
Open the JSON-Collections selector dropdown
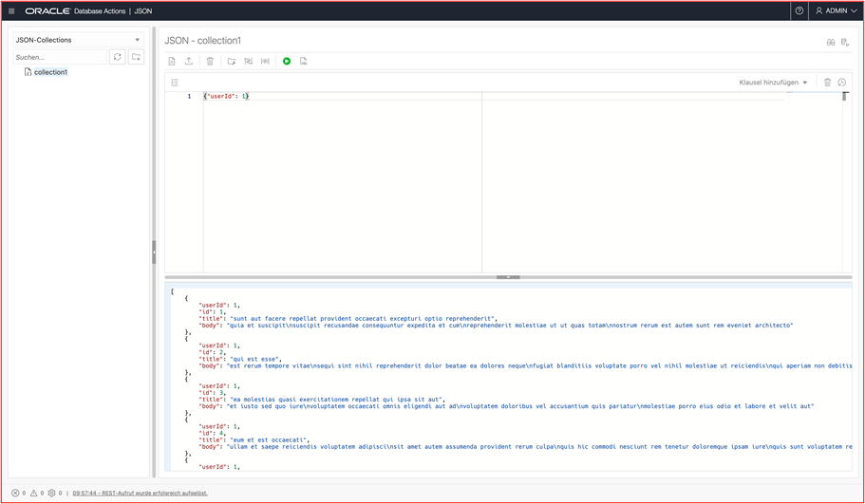pos(79,40)
